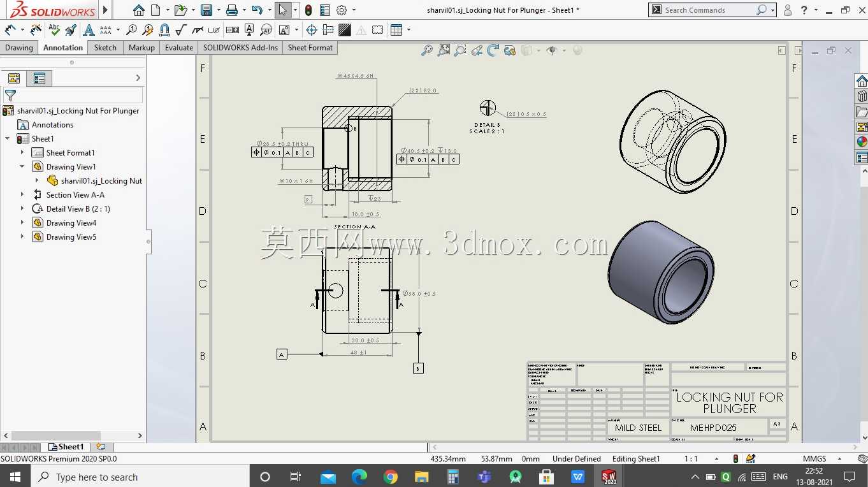Viewport: 868px width, 487px height.
Task: Insert a Centerline annotation
Action: [x=328, y=29]
